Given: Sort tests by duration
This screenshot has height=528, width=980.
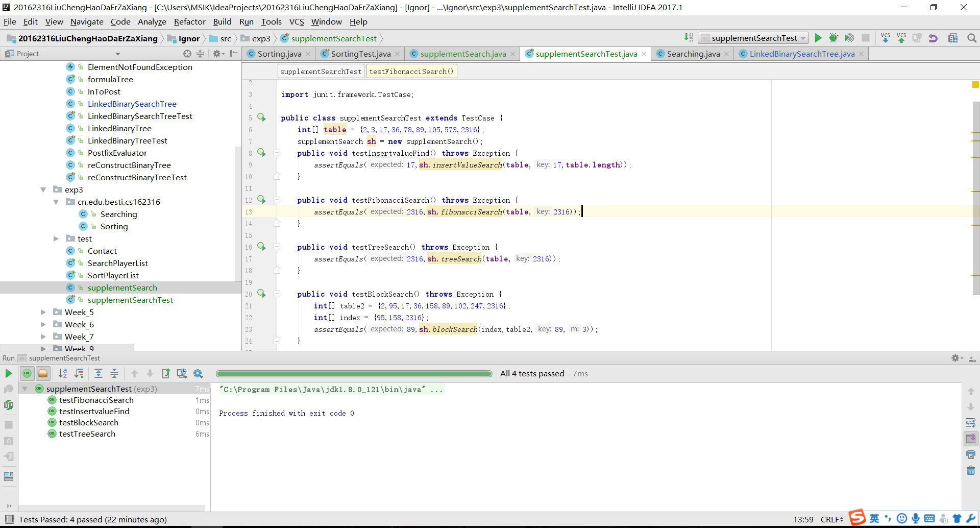Looking at the screenshot, I should 79,373.
